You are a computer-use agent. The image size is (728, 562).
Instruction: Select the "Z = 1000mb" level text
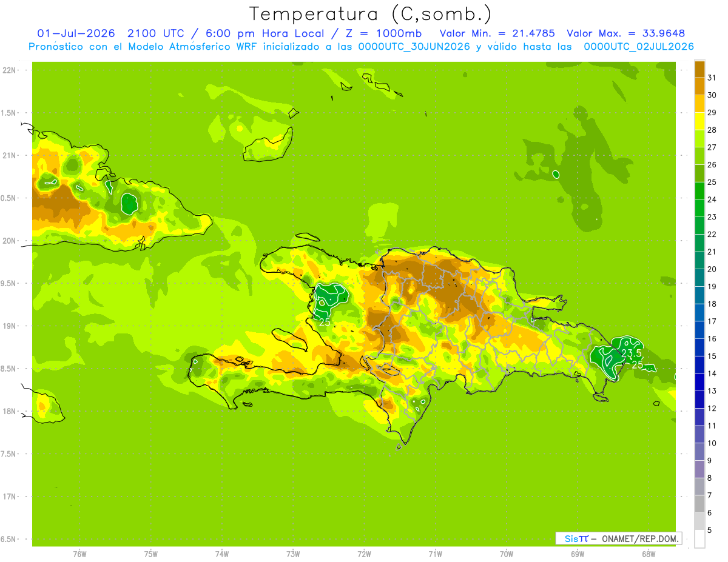coord(383,33)
